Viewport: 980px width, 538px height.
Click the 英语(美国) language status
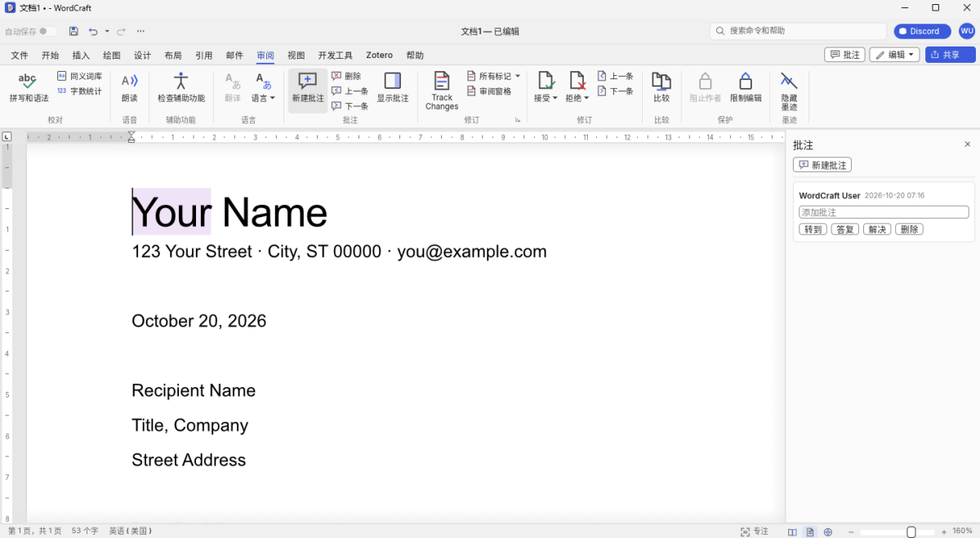131,531
